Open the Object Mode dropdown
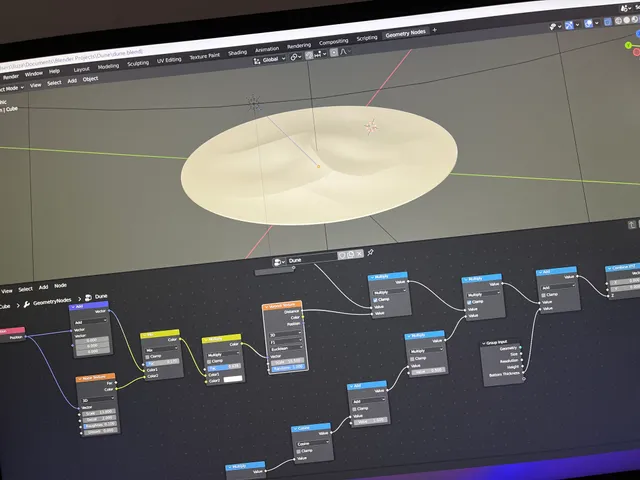The image size is (640, 480). click(x=11, y=89)
